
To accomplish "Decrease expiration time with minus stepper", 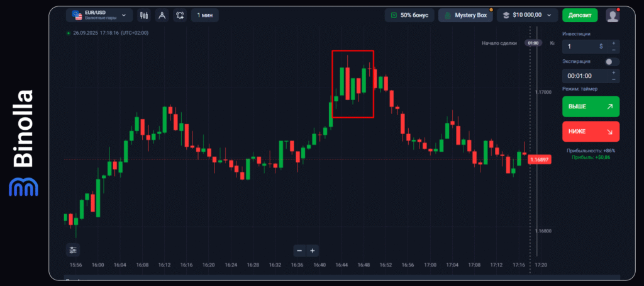I will [614, 79].
